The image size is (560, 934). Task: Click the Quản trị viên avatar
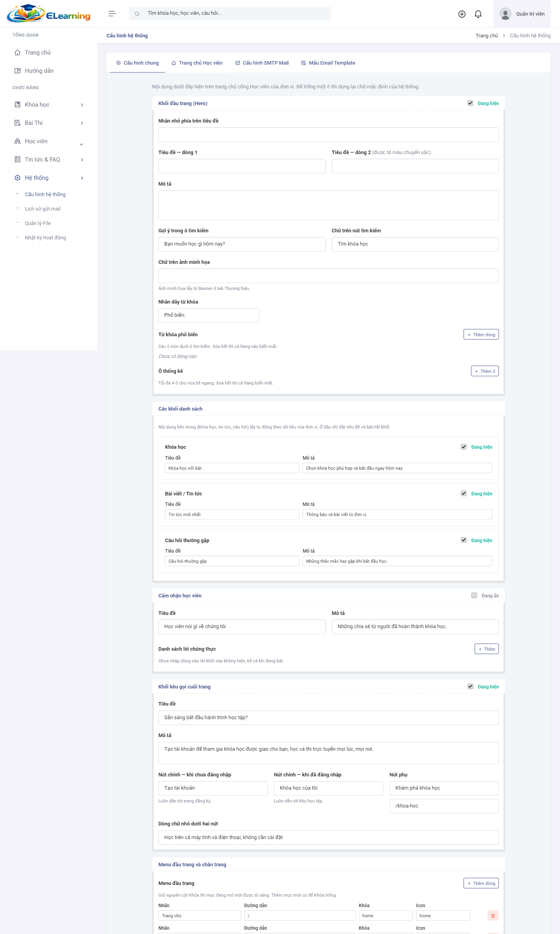(505, 14)
